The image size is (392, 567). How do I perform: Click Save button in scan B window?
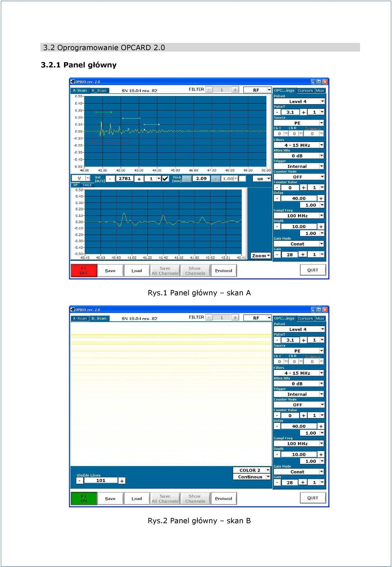tap(110, 498)
